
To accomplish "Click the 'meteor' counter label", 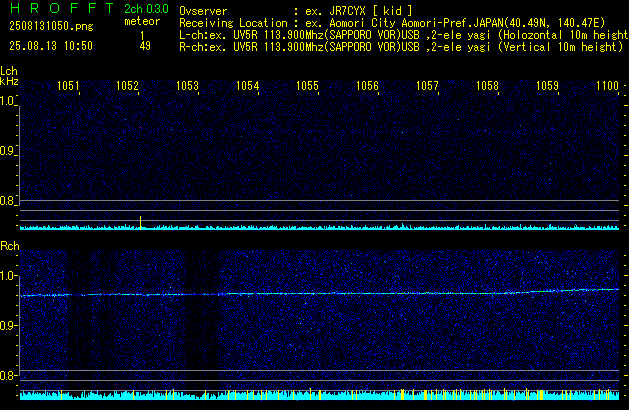I will click(142, 21).
